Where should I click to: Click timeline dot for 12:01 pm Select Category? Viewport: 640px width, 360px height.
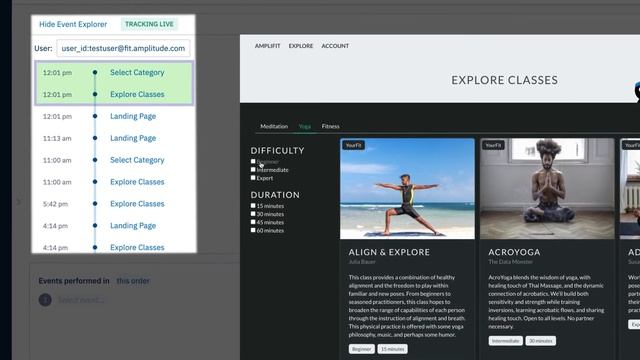(95, 72)
